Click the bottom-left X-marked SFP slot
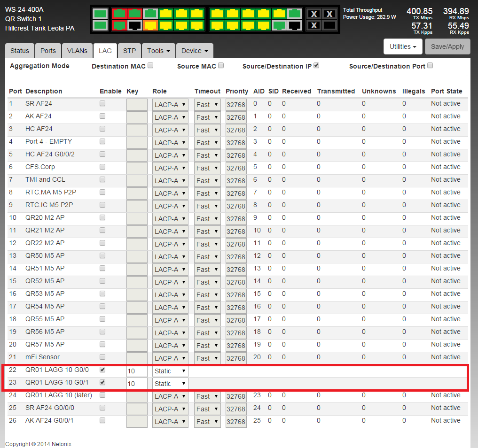 314,25
